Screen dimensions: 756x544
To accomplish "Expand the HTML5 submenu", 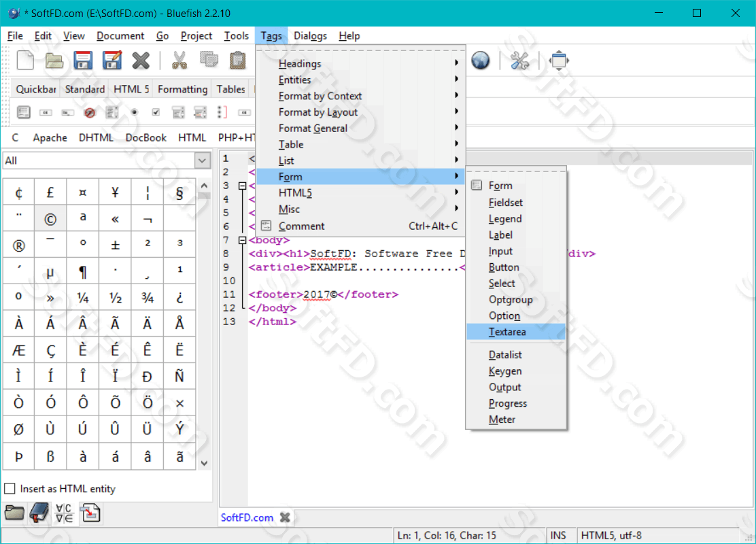I will [360, 193].
